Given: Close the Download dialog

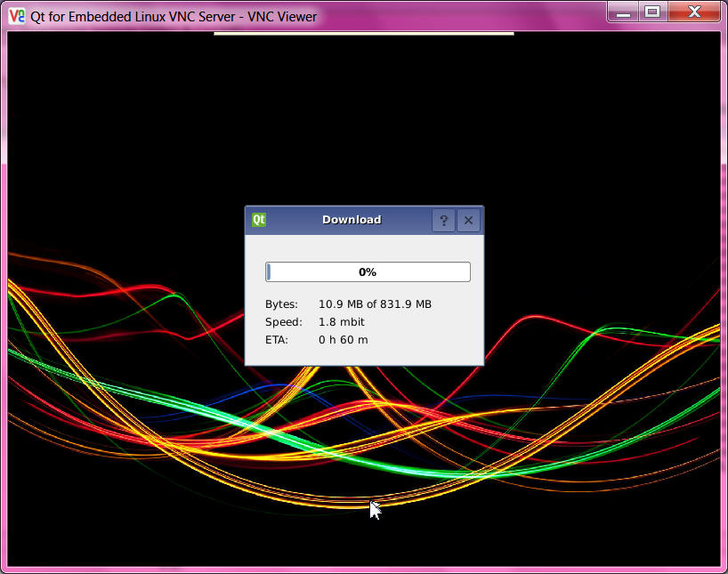Looking at the screenshot, I should point(469,221).
